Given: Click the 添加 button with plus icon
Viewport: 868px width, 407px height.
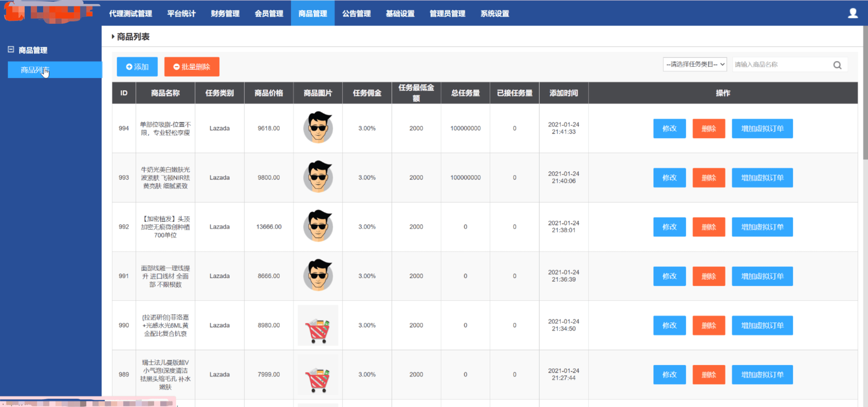Looking at the screenshot, I should (137, 67).
